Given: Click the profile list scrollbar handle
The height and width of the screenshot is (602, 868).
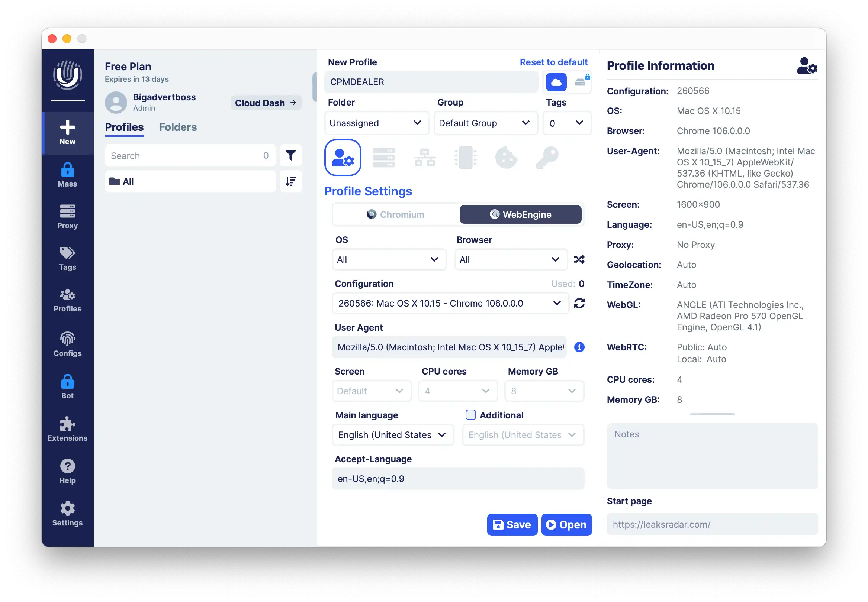Looking at the screenshot, I should coord(315,87).
